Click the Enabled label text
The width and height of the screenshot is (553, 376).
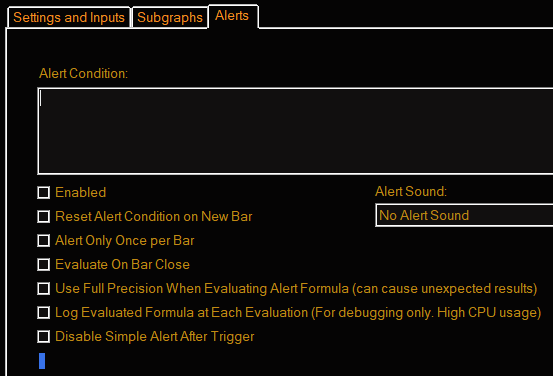(x=80, y=193)
